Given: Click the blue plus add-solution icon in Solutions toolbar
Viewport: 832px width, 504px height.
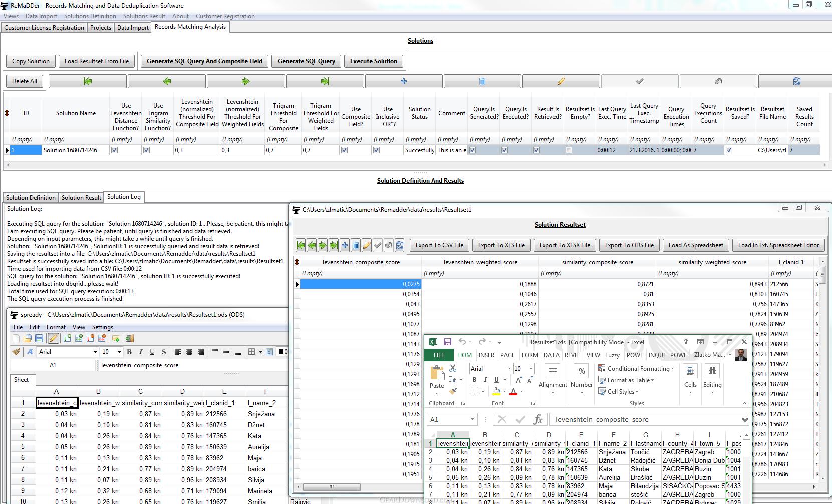Looking at the screenshot, I should pyautogui.click(x=404, y=81).
